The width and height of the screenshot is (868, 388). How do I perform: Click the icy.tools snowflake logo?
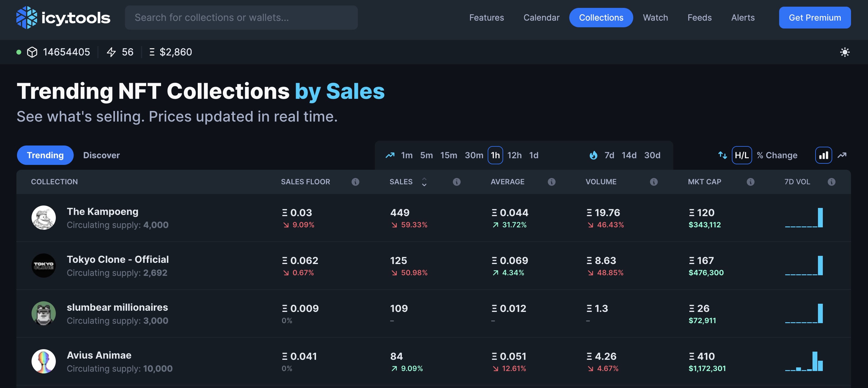(x=27, y=18)
